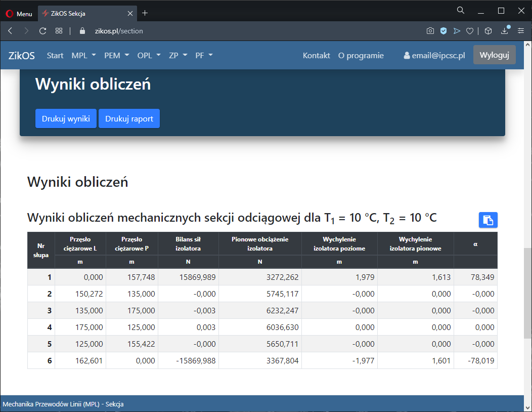Click the Drukuj wyniki button
This screenshot has height=412, width=532.
(x=66, y=119)
